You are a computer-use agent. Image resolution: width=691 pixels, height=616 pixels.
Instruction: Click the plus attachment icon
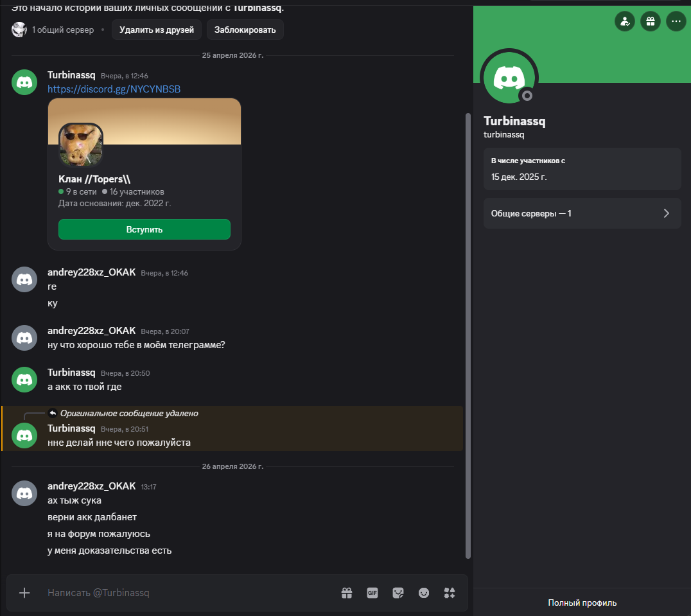click(24, 593)
